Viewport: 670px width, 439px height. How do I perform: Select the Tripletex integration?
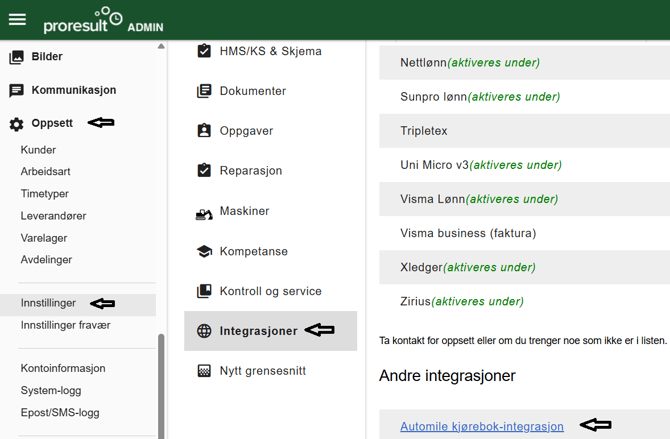[x=424, y=131]
